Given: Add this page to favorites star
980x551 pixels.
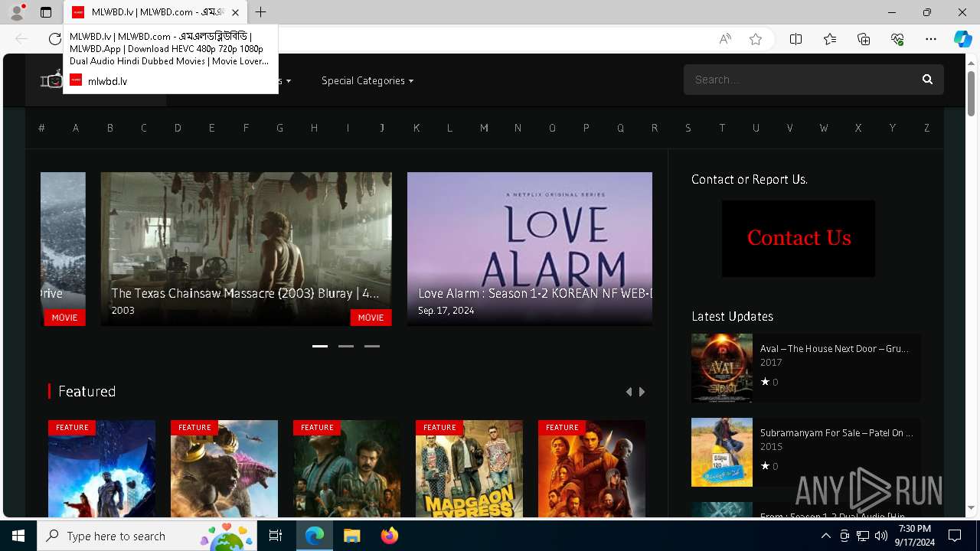Looking at the screenshot, I should [756, 39].
